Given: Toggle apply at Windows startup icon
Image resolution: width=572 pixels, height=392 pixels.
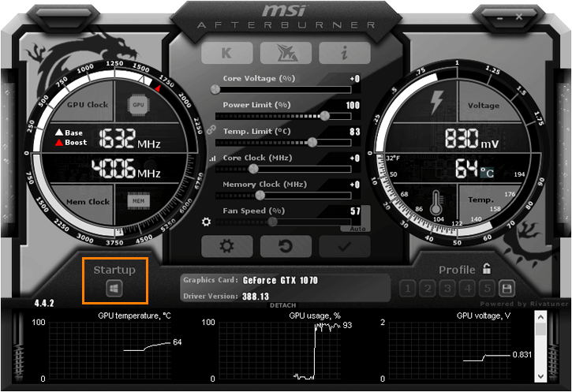Looking at the screenshot, I should coord(114,289).
